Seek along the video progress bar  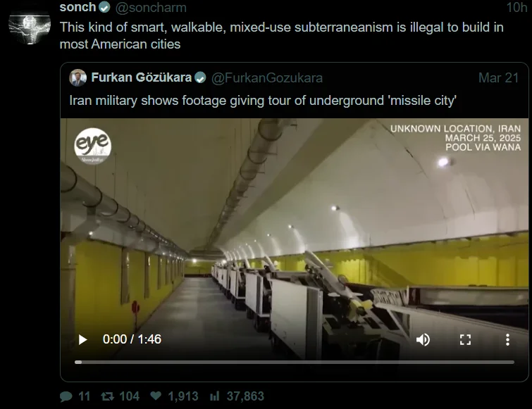click(295, 363)
